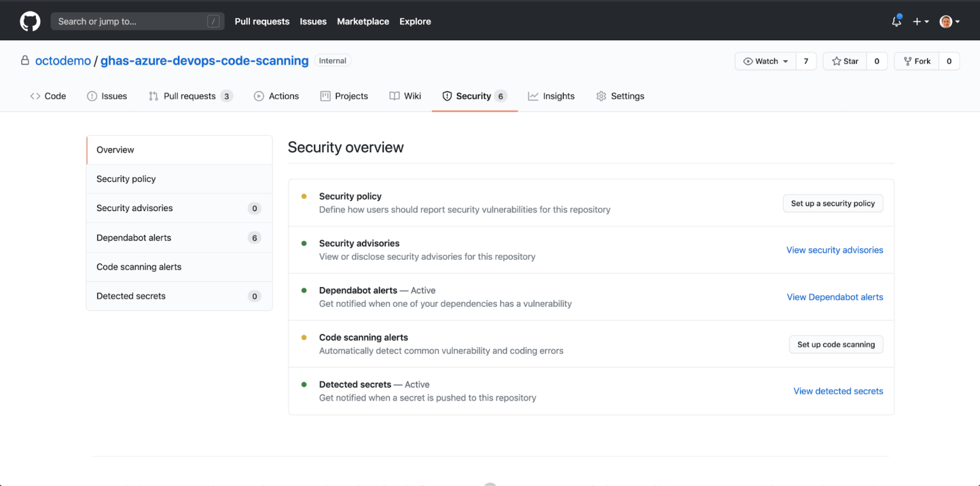Click the lock icon before the repository name

pos(24,60)
